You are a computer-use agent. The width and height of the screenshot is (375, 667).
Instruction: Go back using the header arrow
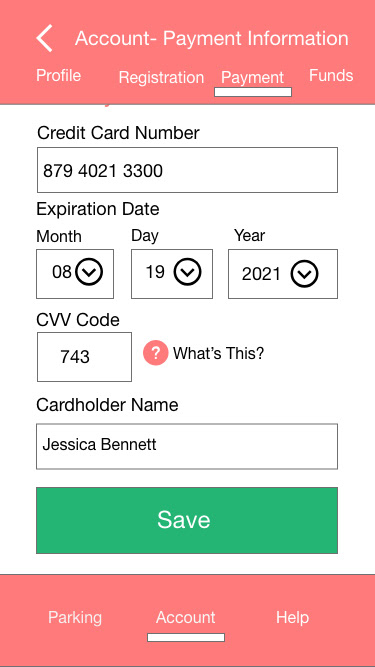point(45,38)
